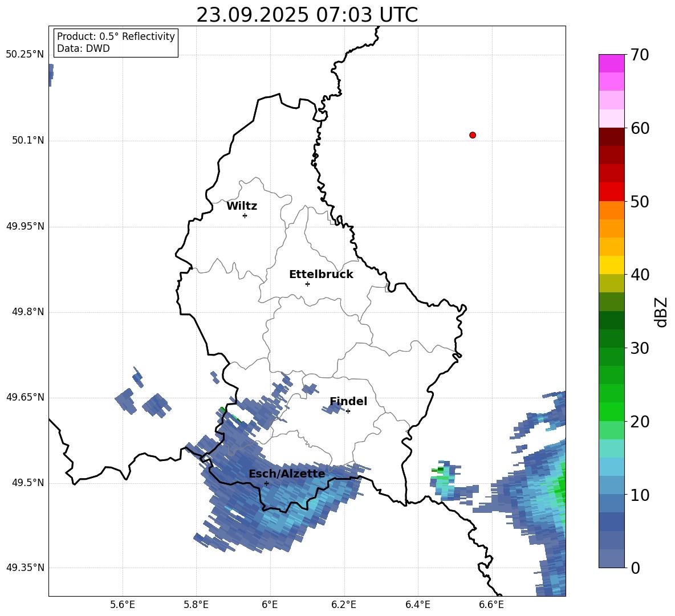Click the bright green colorbar band just above 20
The height and width of the screenshot is (616, 675).
click(611, 411)
